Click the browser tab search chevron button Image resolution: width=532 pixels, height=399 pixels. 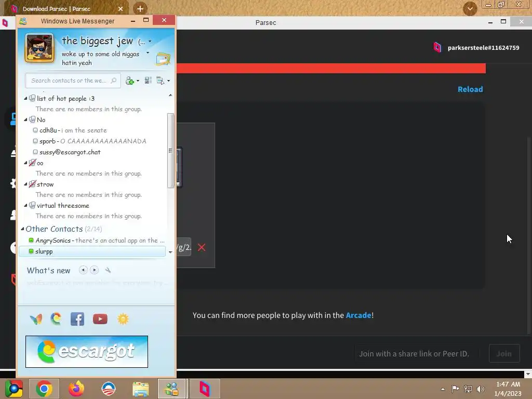click(x=470, y=8)
